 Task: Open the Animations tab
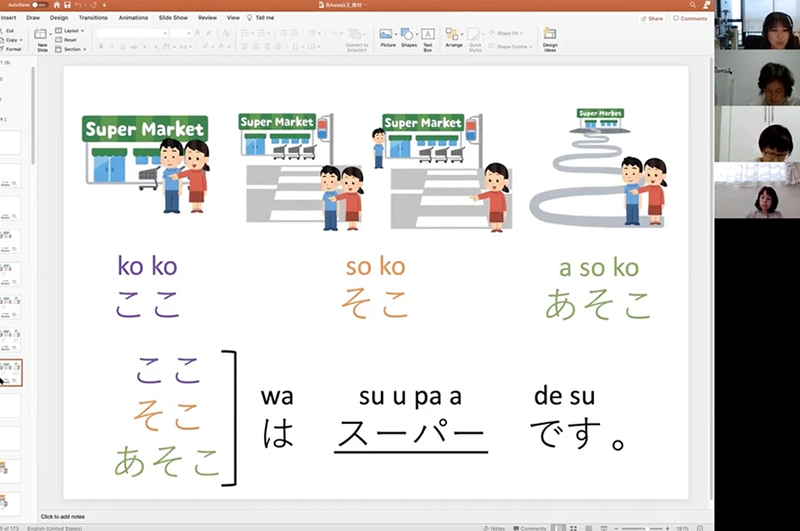click(x=133, y=17)
